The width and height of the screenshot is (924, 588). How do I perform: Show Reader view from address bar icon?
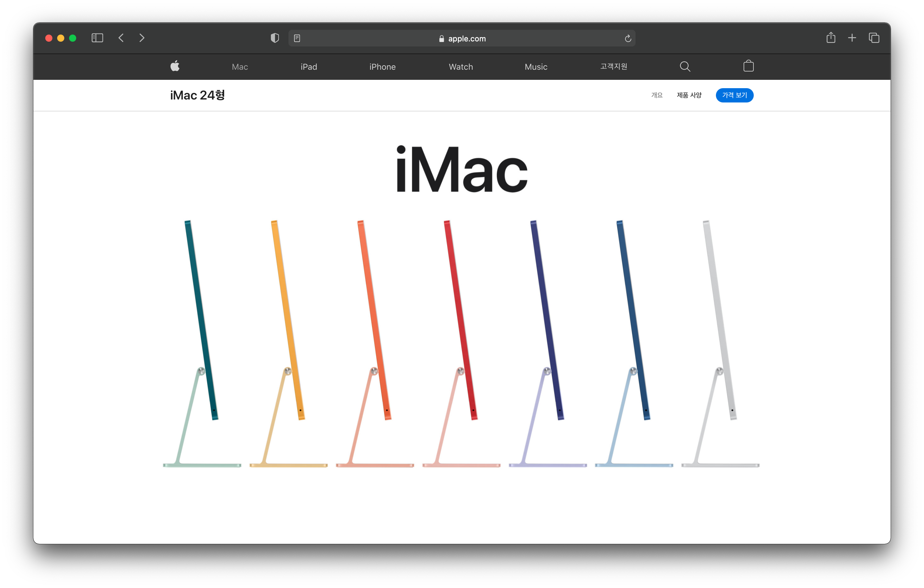tap(297, 38)
